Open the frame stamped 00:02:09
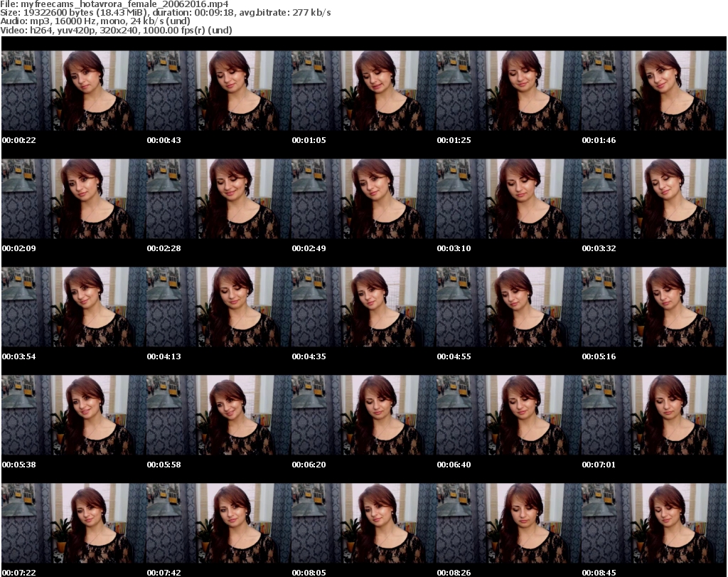The width and height of the screenshot is (728, 577). pyautogui.click(x=74, y=198)
